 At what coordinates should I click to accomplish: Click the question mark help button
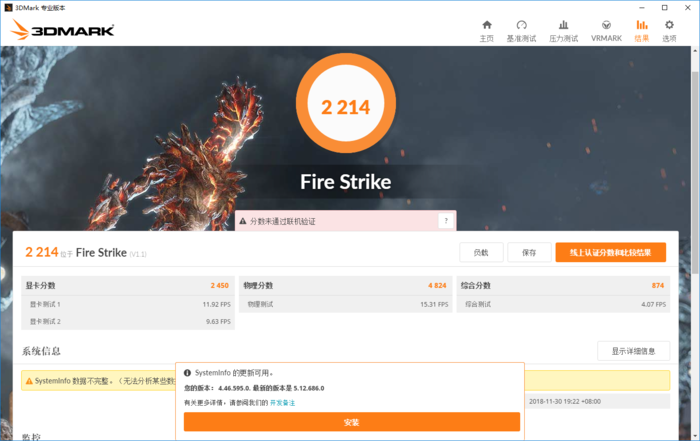(x=446, y=220)
